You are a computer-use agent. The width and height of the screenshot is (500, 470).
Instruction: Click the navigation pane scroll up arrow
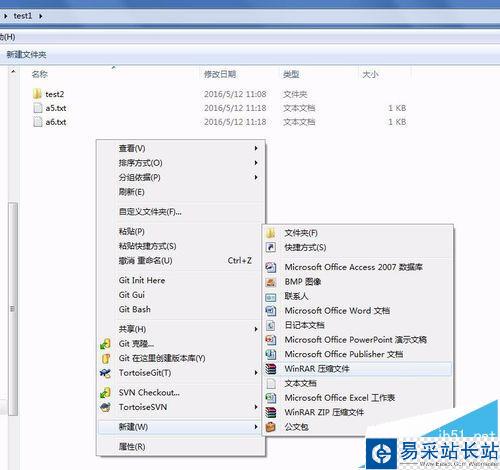[13, 71]
